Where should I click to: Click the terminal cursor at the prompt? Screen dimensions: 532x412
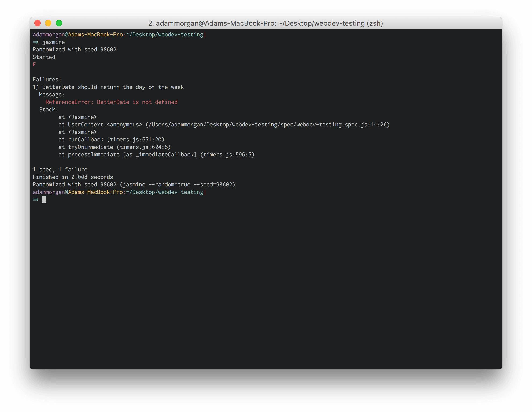click(x=44, y=199)
